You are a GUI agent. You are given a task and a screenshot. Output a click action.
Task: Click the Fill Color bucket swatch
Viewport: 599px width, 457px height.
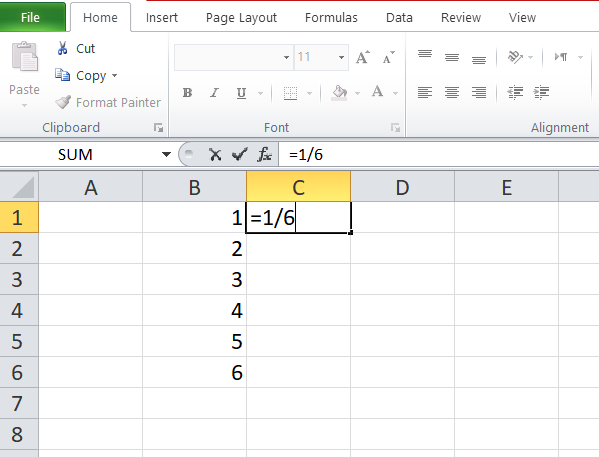[x=339, y=93]
